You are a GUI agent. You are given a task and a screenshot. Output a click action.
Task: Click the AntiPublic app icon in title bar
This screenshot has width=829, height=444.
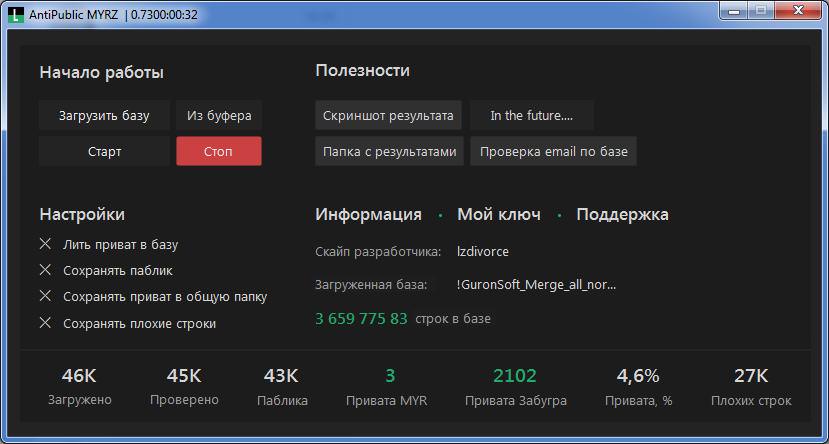[17, 14]
